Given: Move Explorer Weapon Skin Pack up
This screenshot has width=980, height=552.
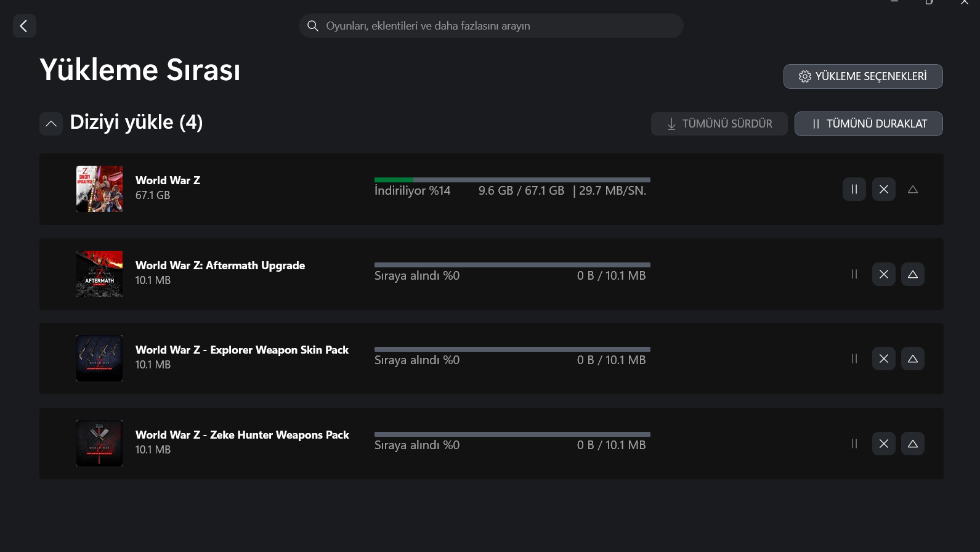Looking at the screenshot, I should (913, 359).
